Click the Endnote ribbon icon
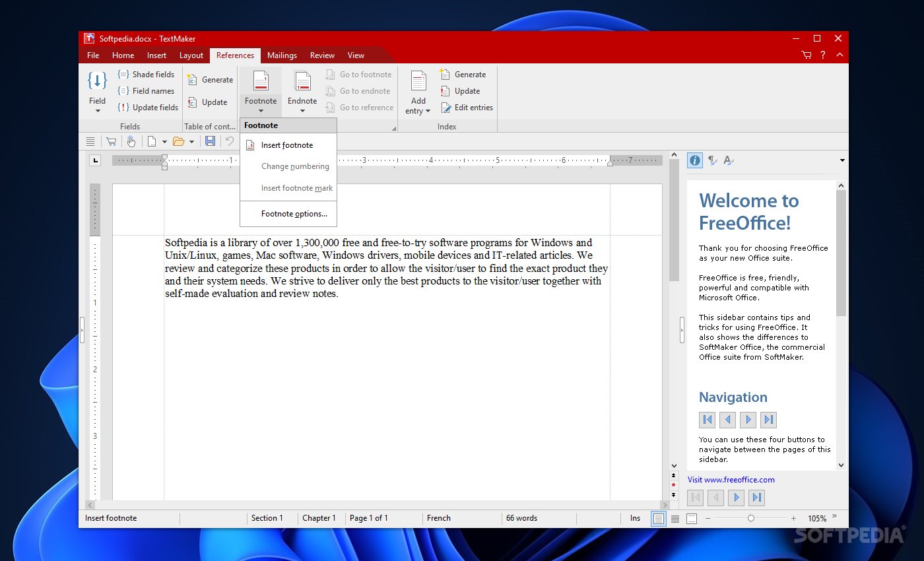The height and width of the screenshot is (561, 924). 302,81
